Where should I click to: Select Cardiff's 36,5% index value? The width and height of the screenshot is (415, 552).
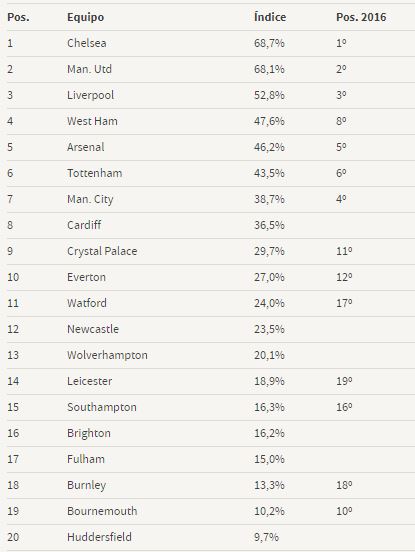[x=269, y=225]
